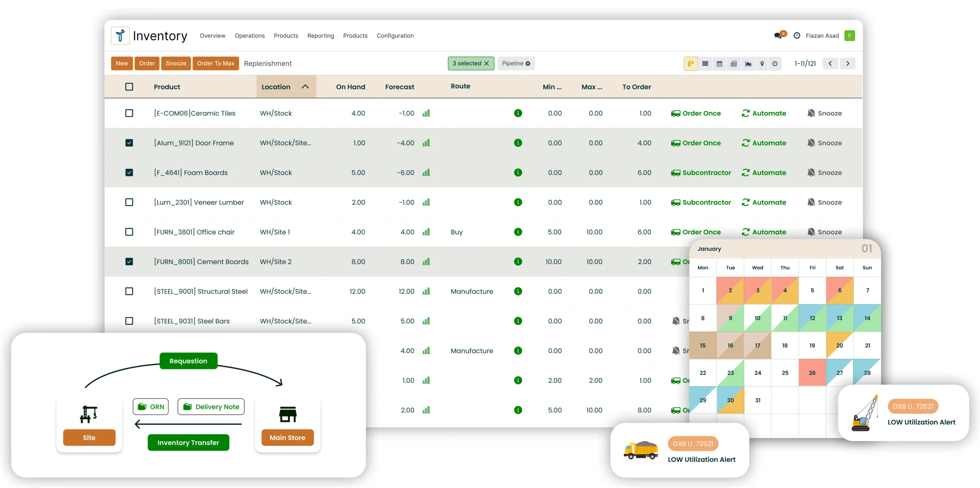
Task: Open the Reporting menu
Action: point(320,36)
